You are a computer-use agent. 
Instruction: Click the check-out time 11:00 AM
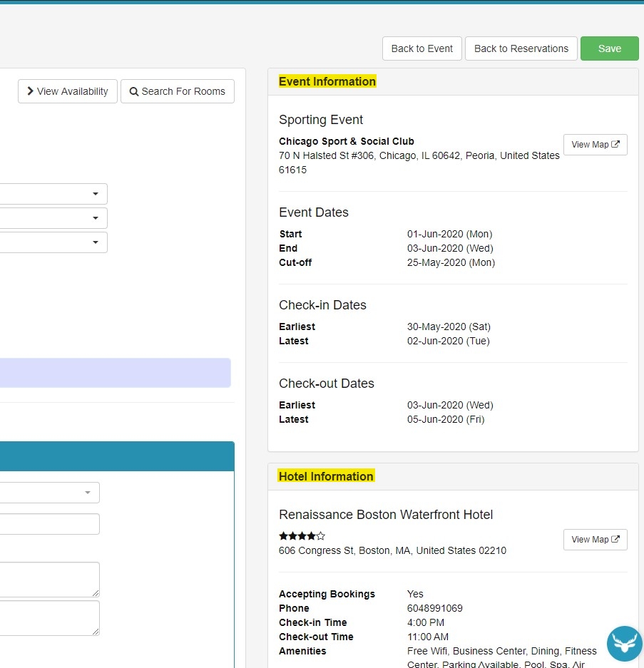[x=427, y=637]
